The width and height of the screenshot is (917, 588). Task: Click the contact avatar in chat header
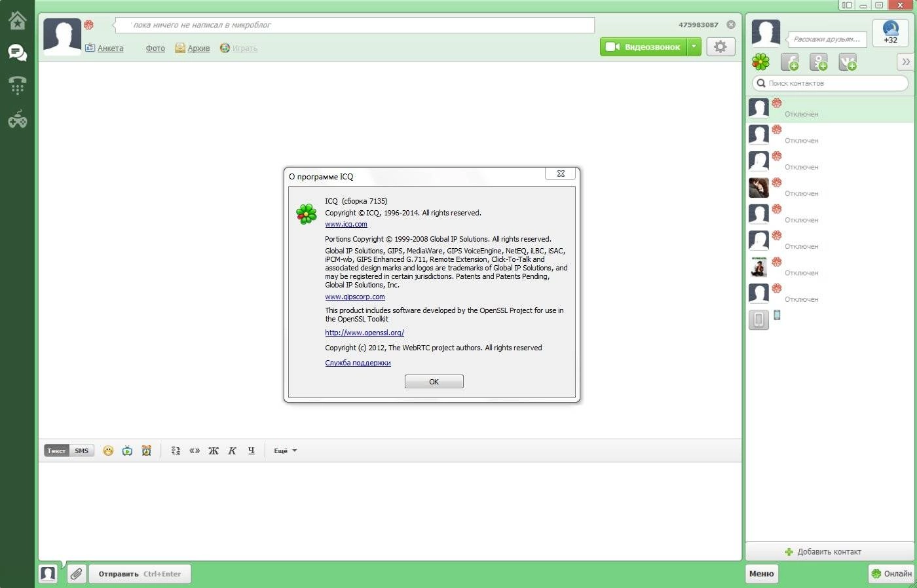pos(62,37)
